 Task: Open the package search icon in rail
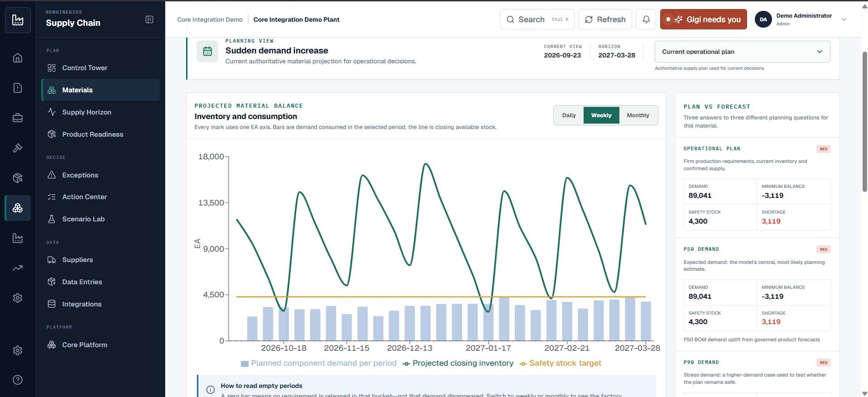(18, 178)
